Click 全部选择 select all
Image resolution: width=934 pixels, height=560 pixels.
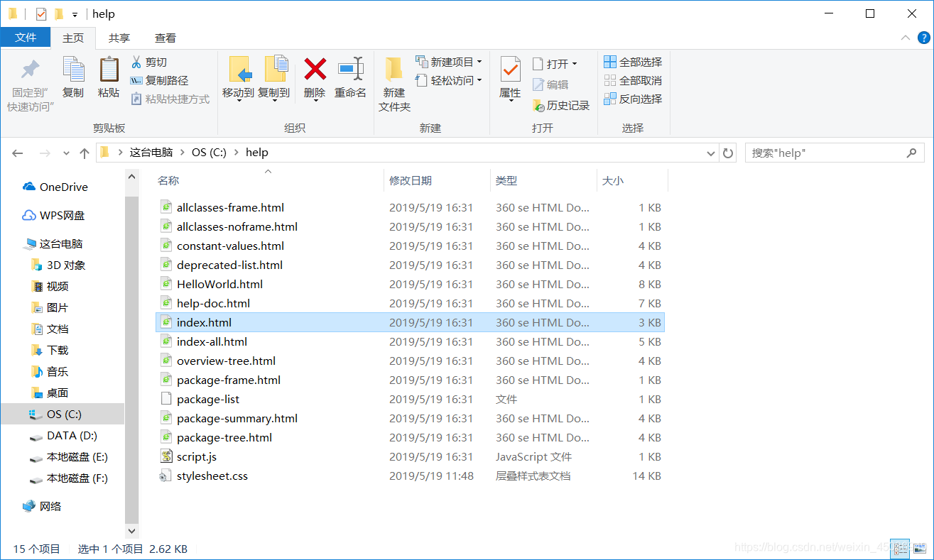coord(633,62)
